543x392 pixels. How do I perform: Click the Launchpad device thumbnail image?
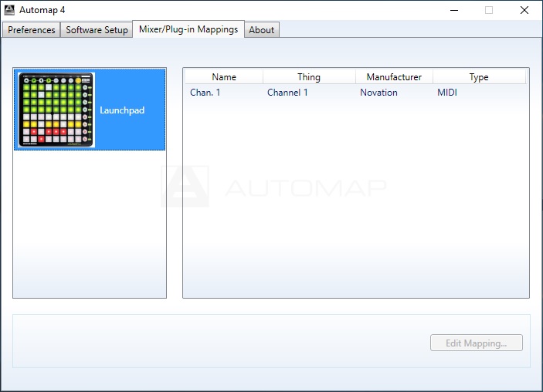click(56, 110)
